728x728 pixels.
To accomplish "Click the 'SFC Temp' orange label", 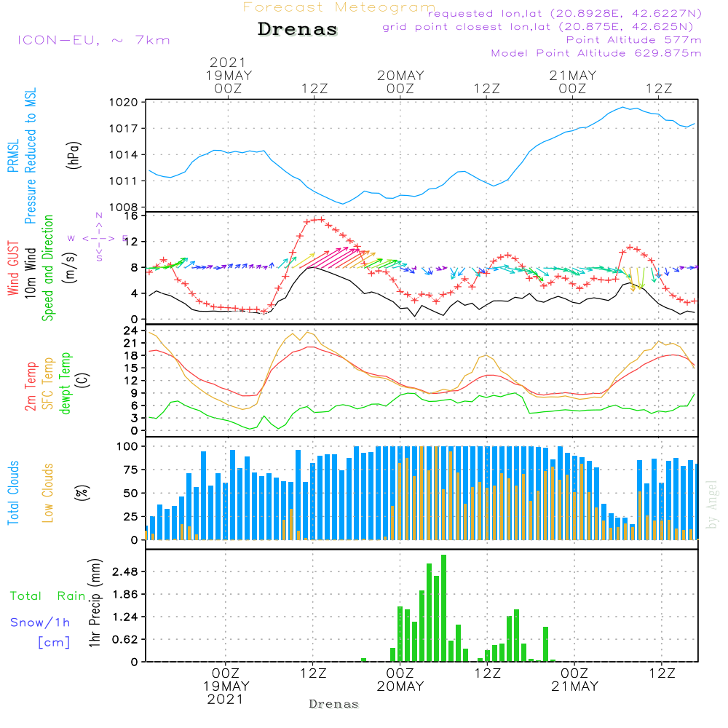I will (48, 384).
